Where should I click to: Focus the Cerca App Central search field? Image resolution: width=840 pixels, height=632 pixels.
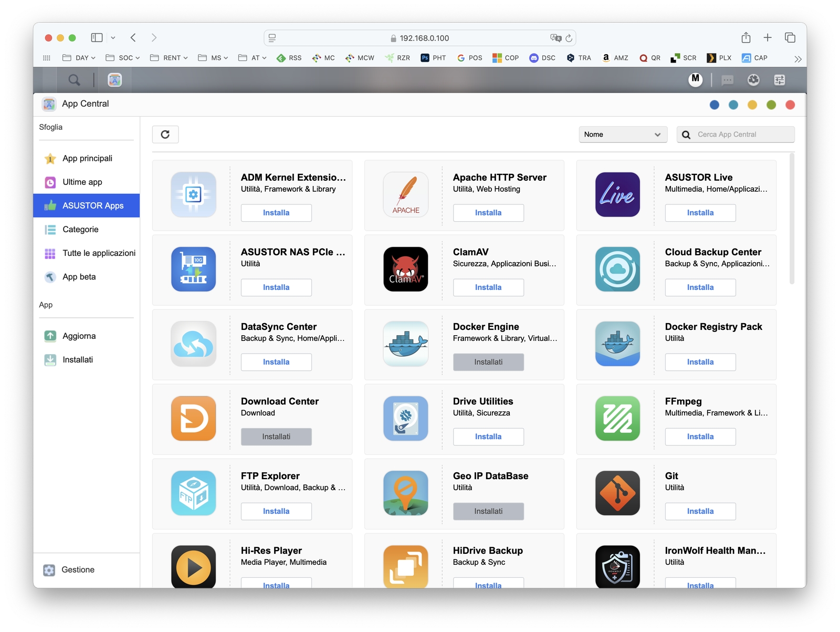click(x=736, y=134)
